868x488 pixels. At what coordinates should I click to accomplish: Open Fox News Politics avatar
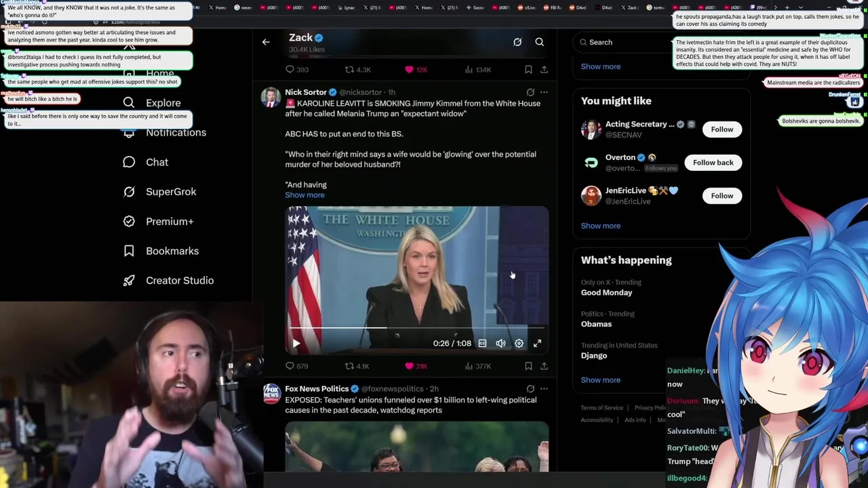(271, 394)
